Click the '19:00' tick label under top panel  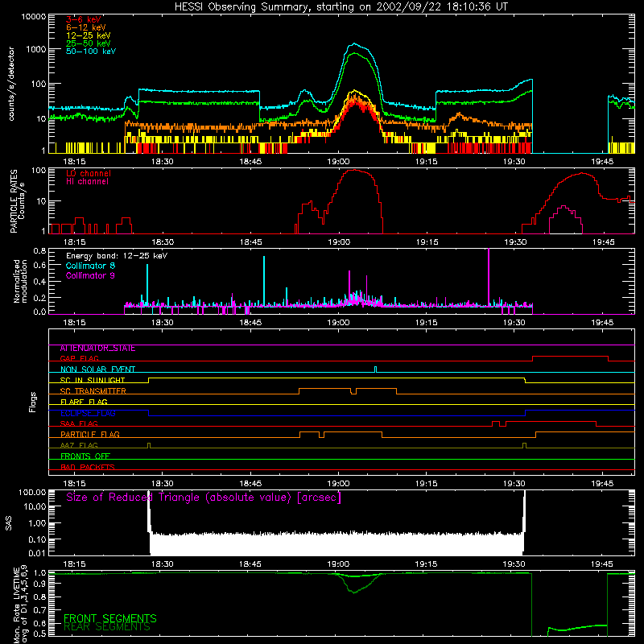[338, 162]
